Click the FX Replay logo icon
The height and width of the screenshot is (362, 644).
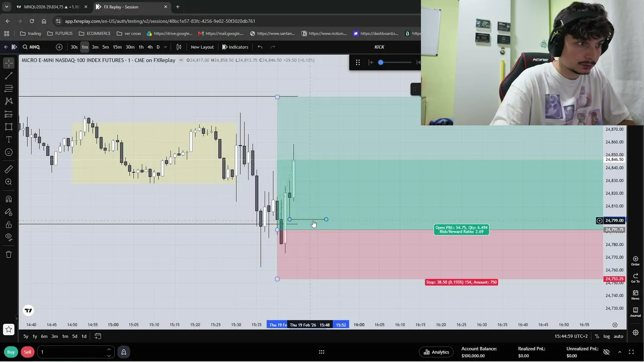click(14, 47)
